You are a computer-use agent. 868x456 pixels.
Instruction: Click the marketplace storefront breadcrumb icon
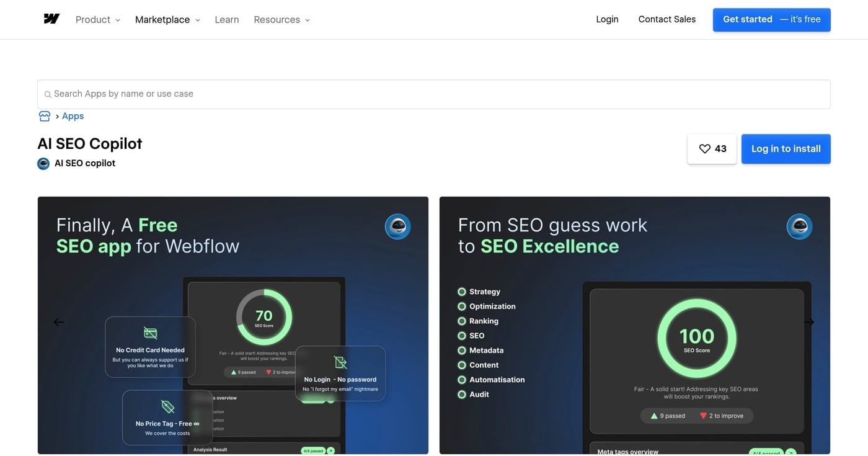point(45,116)
